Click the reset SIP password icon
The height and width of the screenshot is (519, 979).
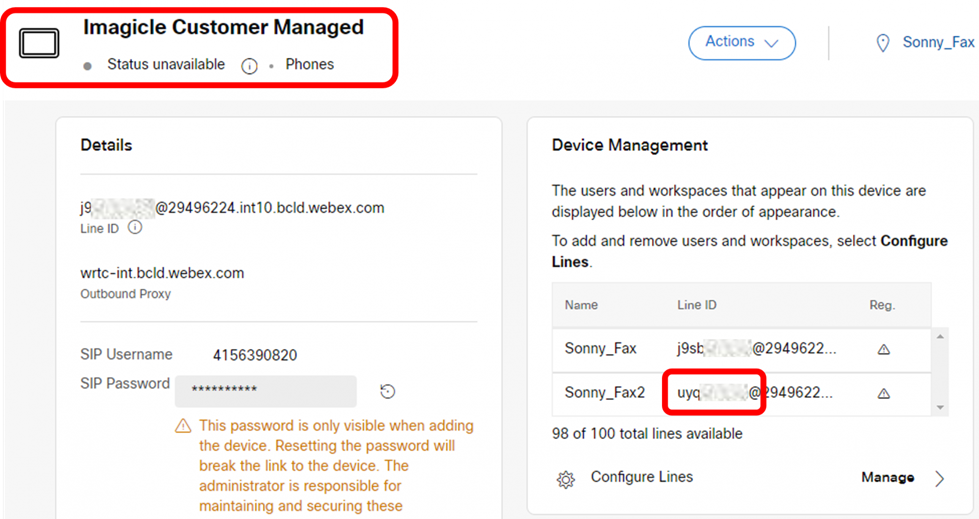click(388, 391)
